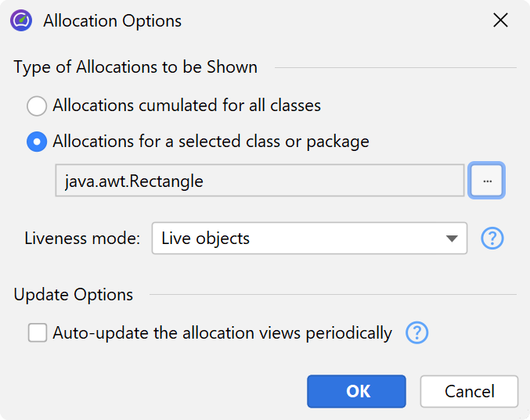
Task: Click the "Allocations cumulated for all classes" text
Action: coord(187,106)
